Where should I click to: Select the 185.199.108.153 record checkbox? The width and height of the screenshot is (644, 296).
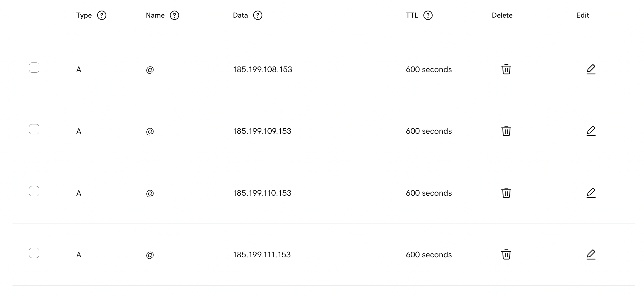pos(34,68)
